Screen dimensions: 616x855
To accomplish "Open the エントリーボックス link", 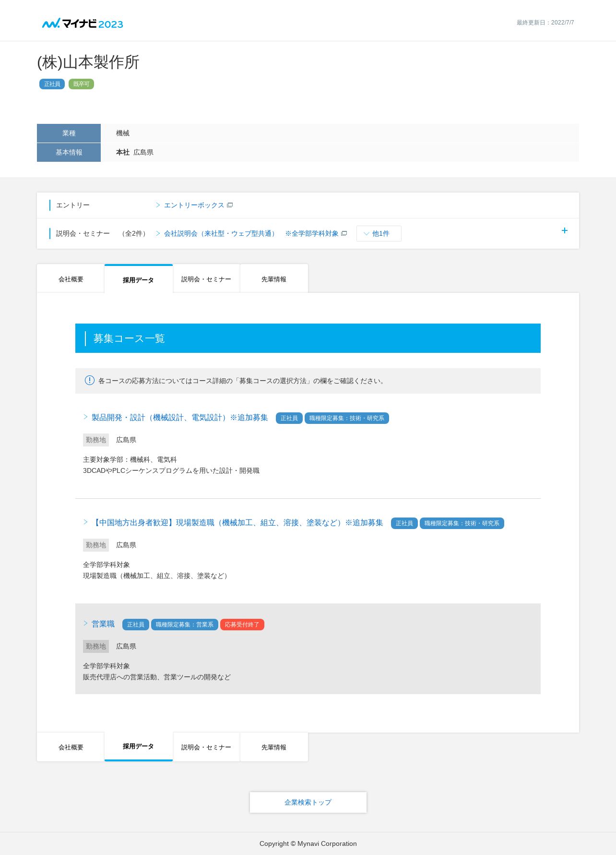I will point(194,205).
